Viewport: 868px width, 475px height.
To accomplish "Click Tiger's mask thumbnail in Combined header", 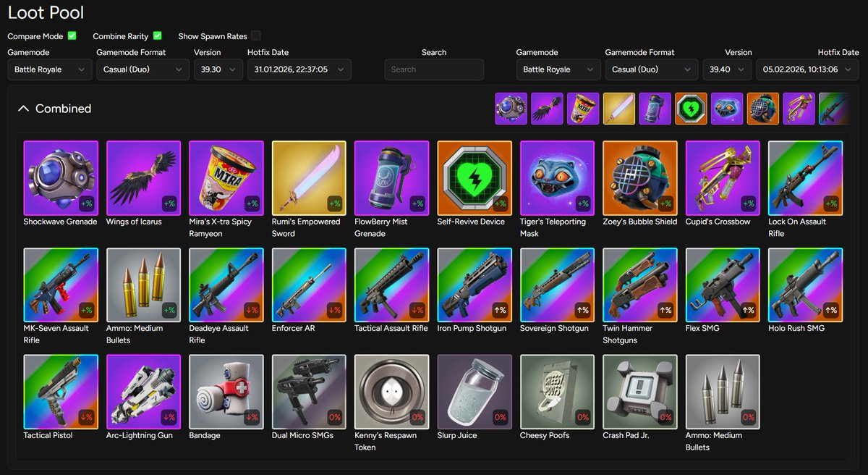I will 727,109.
